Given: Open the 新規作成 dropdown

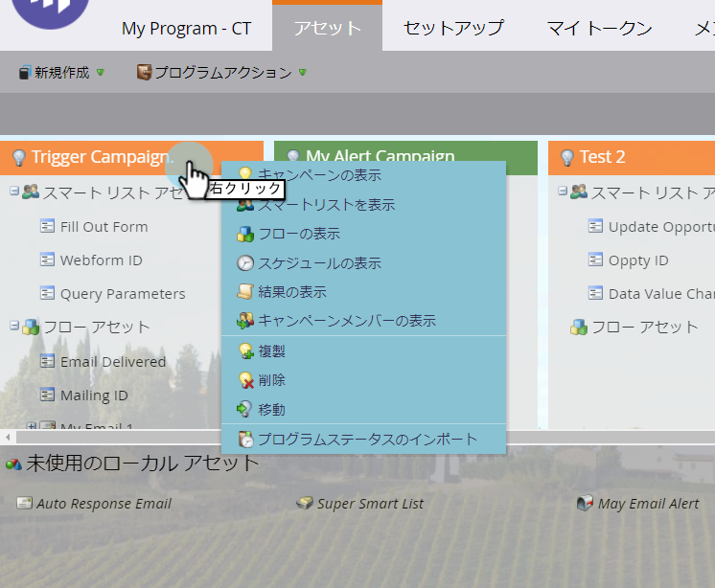Looking at the screenshot, I should [x=61, y=73].
